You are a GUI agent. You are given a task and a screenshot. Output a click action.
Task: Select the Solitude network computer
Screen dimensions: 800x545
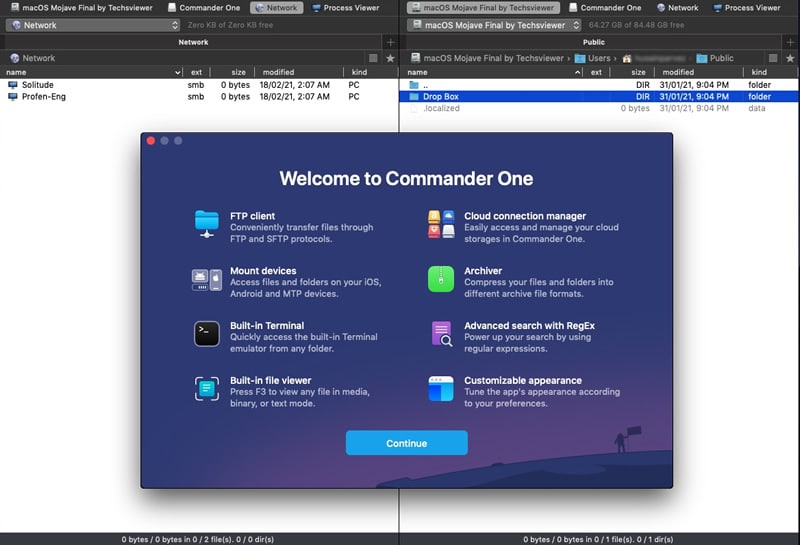38,85
